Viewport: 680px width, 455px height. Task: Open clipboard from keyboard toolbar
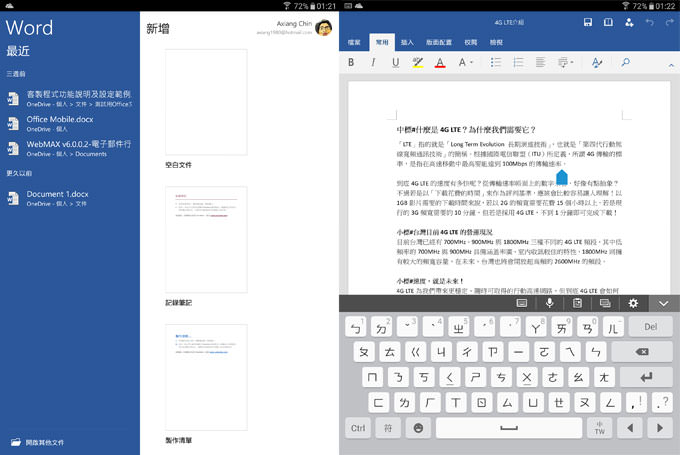point(577,303)
